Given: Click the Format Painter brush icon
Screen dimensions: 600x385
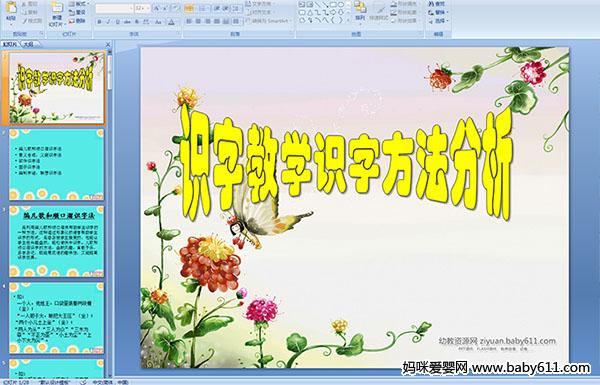Looking at the screenshot, I should pos(24,21).
